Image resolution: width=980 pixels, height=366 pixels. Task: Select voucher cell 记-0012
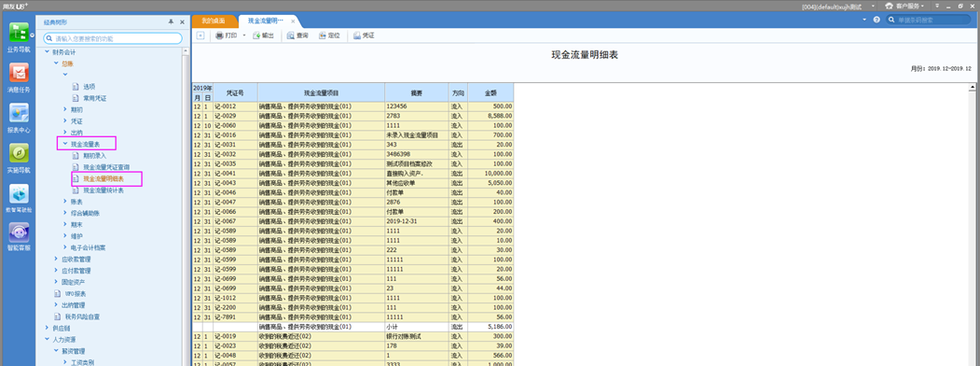pyautogui.click(x=234, y=106)
